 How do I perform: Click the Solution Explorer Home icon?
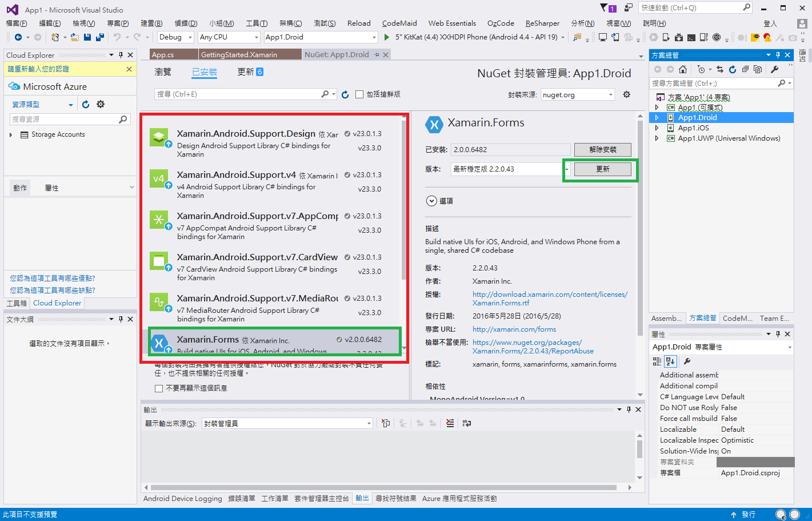tap(683, 69)
